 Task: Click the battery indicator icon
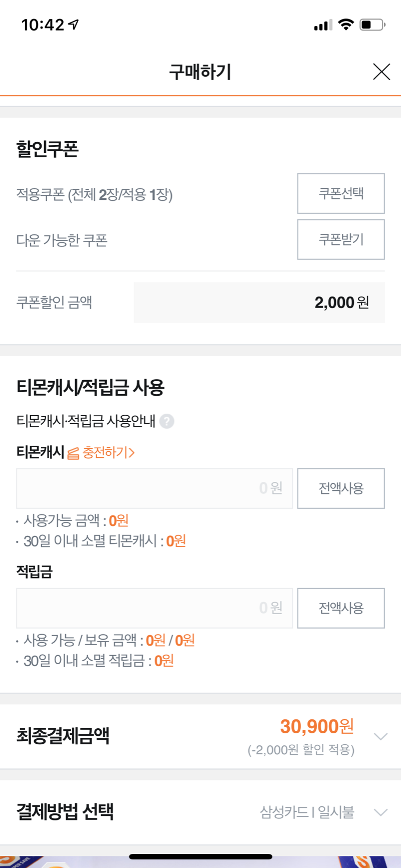tap(372, 25)
